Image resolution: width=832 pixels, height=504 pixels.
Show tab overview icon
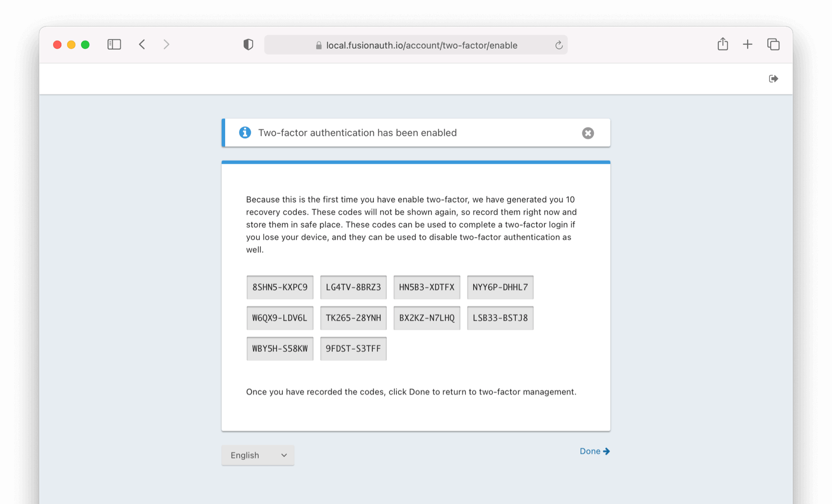773,45
